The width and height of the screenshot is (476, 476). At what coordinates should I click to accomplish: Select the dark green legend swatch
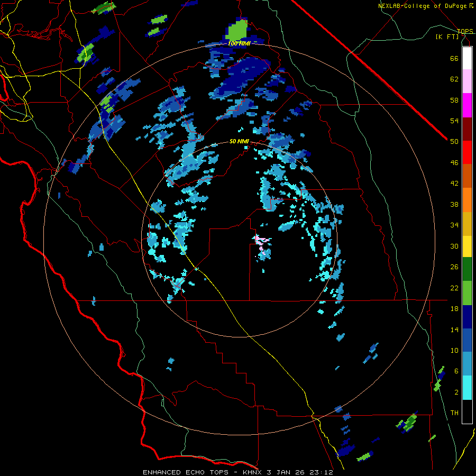pos(467,269)
